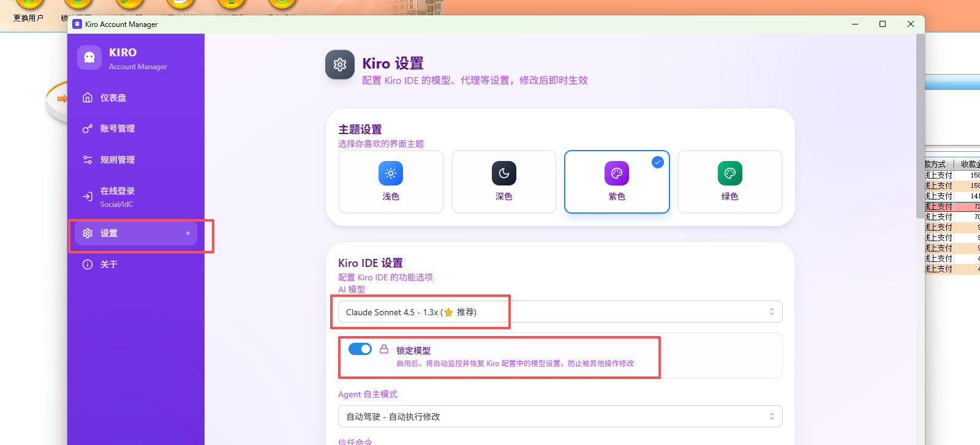Click the Kiro Account Manager title bar icon
Screen dimensions: 980x445
[x=77, y=24]
